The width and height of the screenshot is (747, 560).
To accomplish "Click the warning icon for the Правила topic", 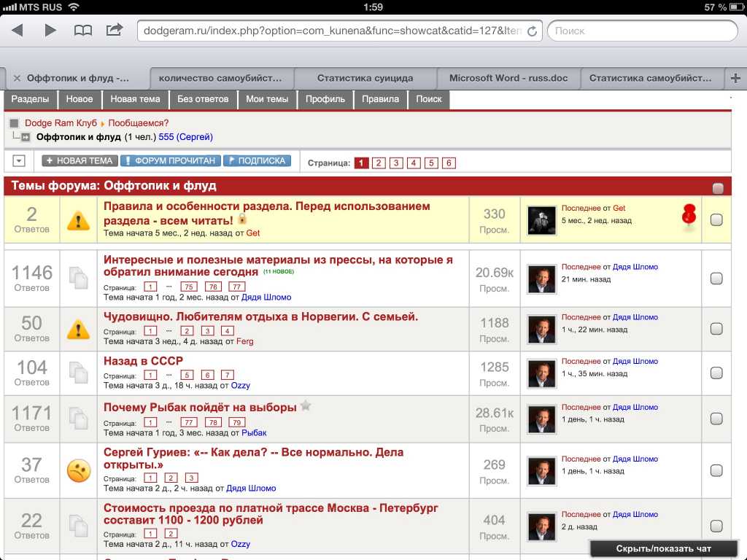I will [79, 220].
